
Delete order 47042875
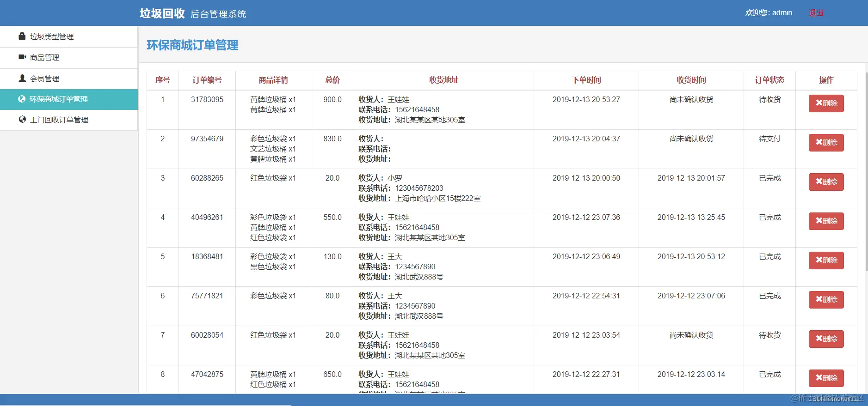tap(826, 378)
